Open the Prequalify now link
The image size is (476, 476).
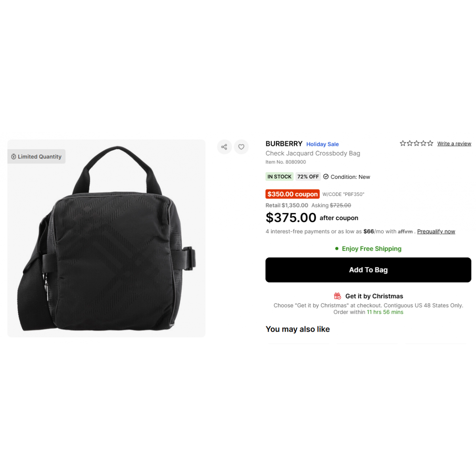[436, 231]
